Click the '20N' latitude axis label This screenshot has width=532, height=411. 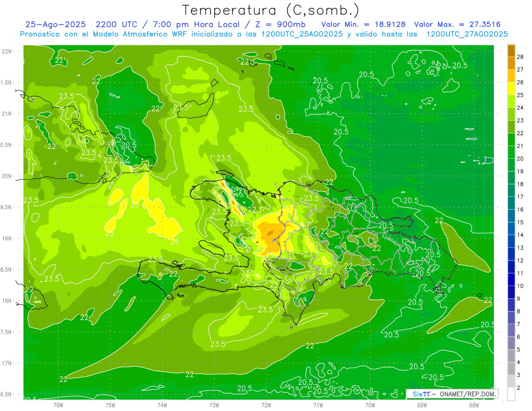pyautogui.click(x=6, y=176)
